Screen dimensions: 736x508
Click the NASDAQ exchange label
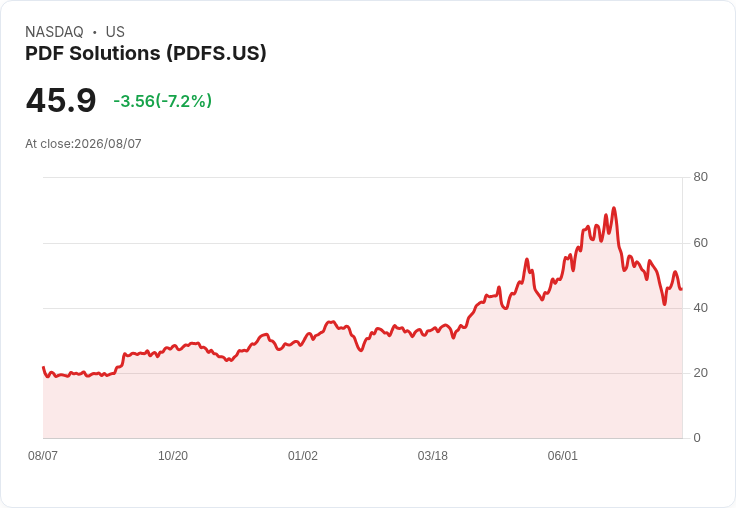point(54,32)
